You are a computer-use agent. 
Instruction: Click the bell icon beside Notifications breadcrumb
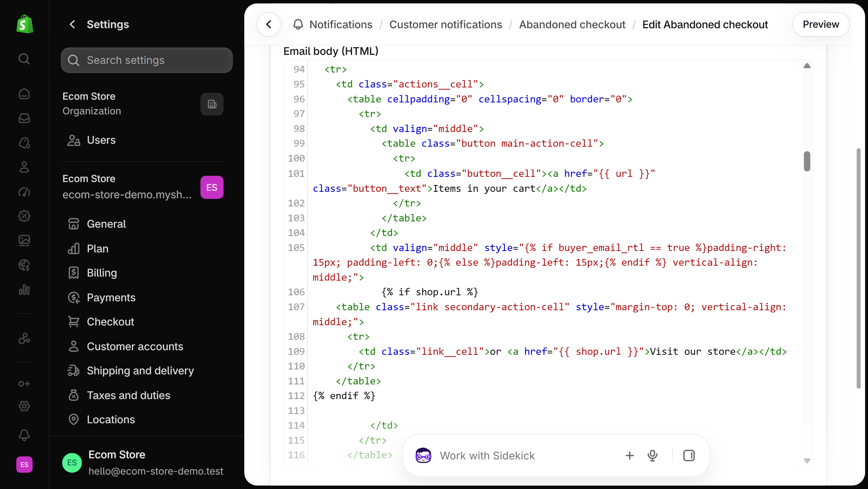[298, 24]
